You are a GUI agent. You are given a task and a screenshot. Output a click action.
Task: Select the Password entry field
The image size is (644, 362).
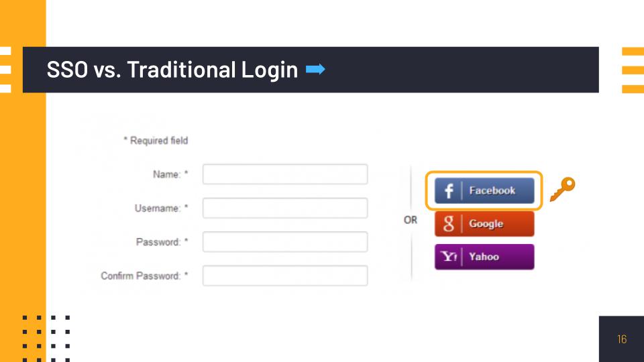(x=285, y=242)
